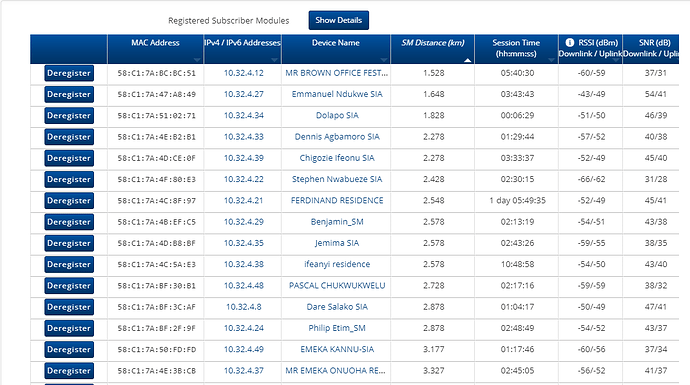Open IP address 10.32.4.37 link
Image resolution: width=690 pixels, height=385 pixels.
tap(243, 370)
